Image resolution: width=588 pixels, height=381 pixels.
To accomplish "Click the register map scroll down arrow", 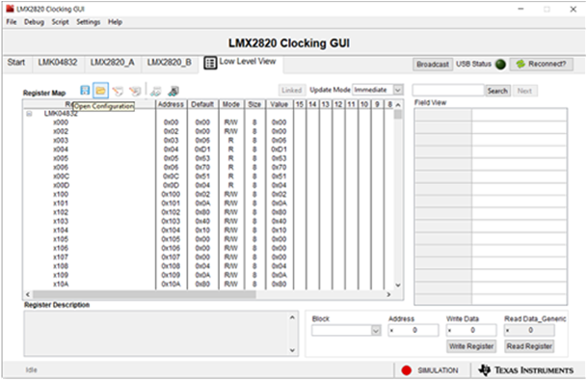I will coord(398,286).
